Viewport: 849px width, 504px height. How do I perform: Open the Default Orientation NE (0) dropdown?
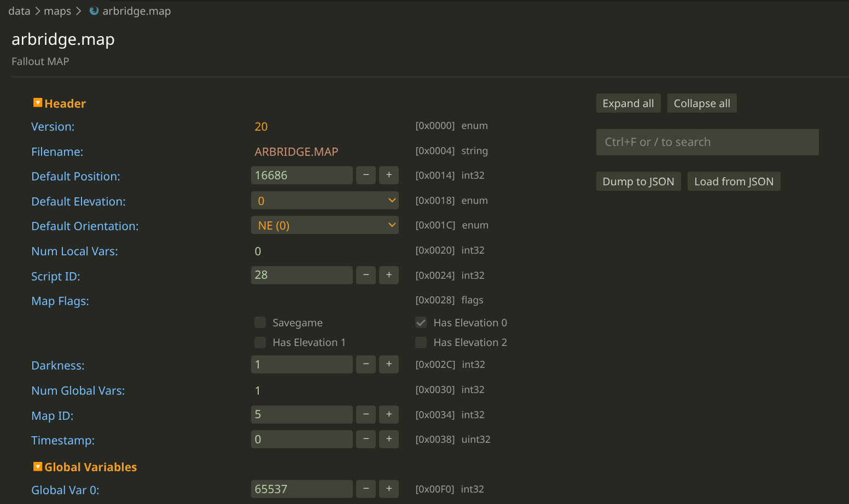[325, 225]
